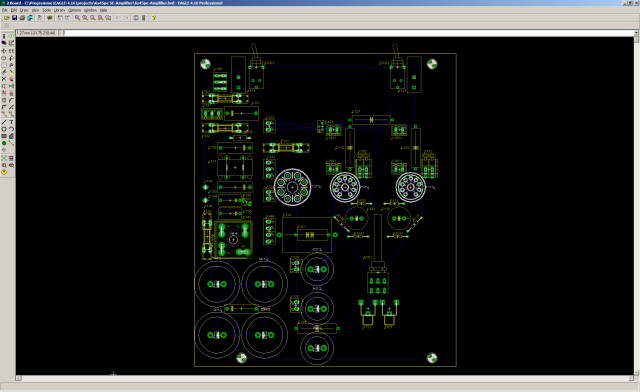Activate the Delete (X) tool
This screenshot has height=392, width=640.
pyautogui.click(x=4, y=79)
